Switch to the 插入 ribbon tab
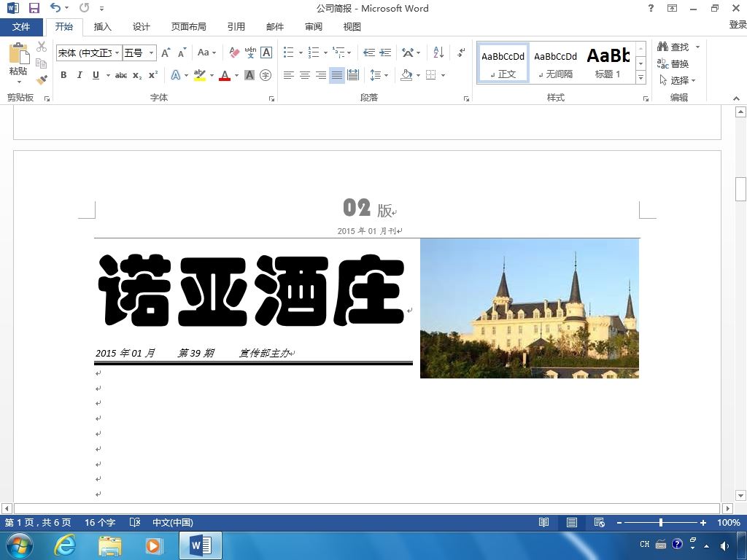The image size is (747, 560). (x=103, y=27)
